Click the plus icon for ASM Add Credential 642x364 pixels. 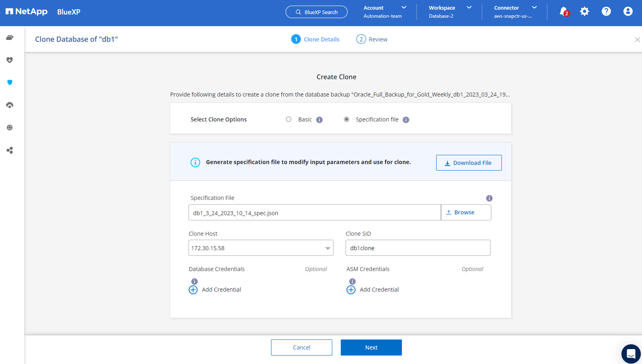click(x=351, y=290)
